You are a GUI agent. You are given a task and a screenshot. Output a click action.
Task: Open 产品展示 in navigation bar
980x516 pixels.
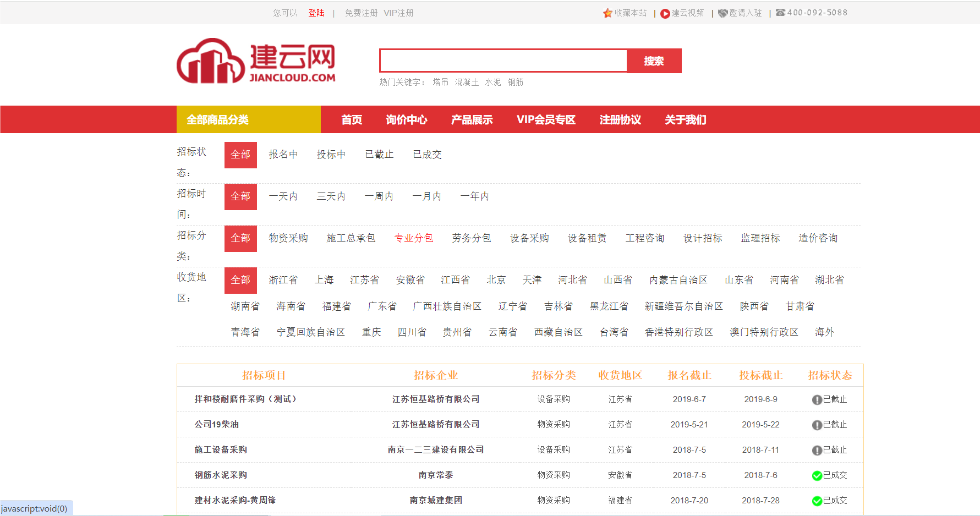click(472, 119)
